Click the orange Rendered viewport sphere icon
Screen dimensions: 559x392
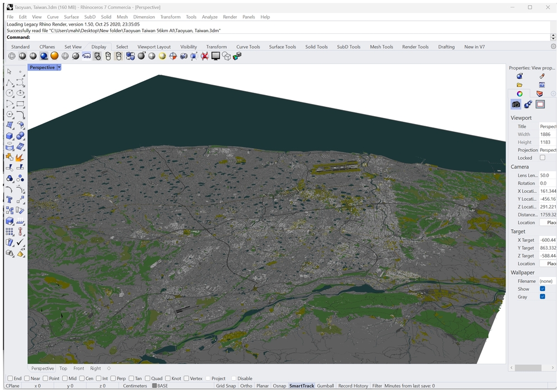tap(55, 56)
